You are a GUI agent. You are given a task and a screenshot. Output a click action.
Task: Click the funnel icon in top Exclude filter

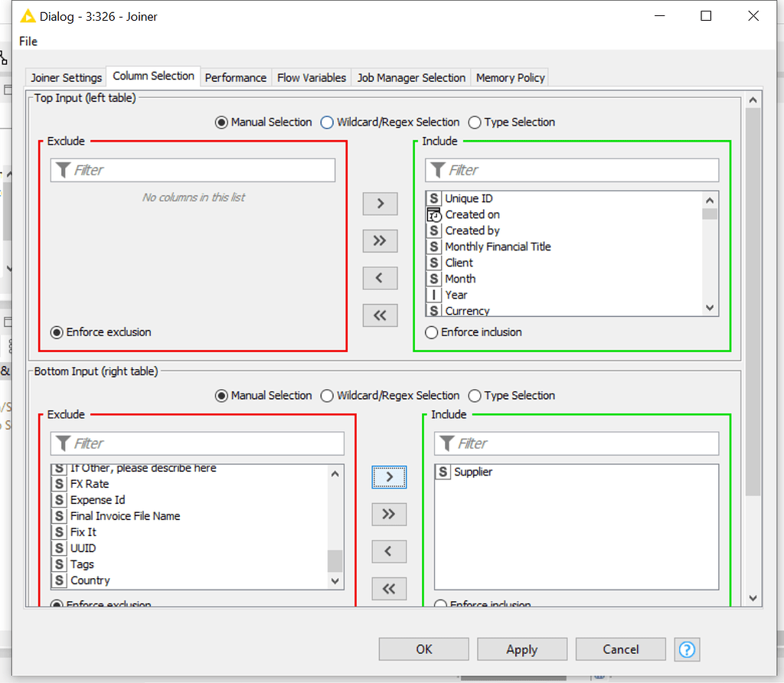pos(64,169)
